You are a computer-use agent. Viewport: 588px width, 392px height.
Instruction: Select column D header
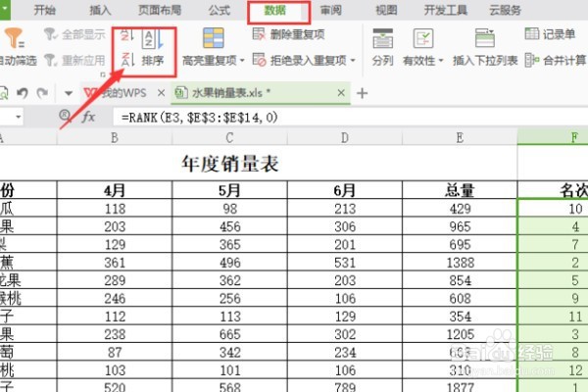345,137
